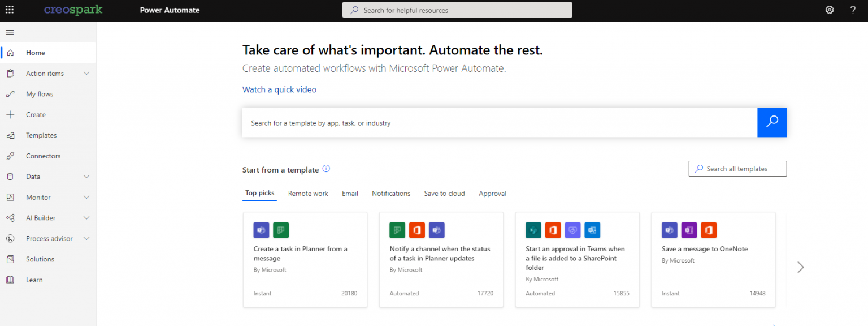Collapse the navigation with the hamburger menu
This screenshot has height=326, width=868.
10,32
